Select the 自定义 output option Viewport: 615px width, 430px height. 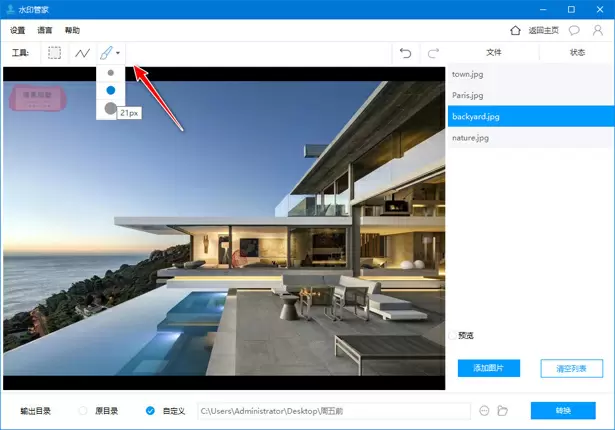pyautogui.click(x=150, y=411)
